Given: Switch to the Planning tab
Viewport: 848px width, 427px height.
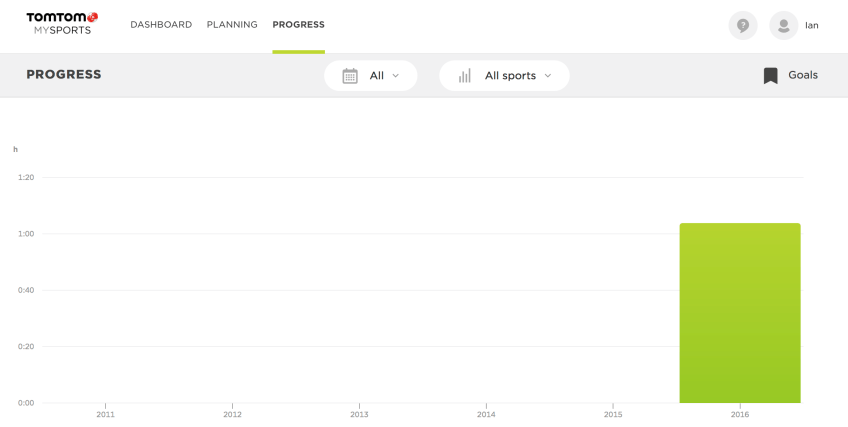Looking at the screenshot, I should coord(232,25).
